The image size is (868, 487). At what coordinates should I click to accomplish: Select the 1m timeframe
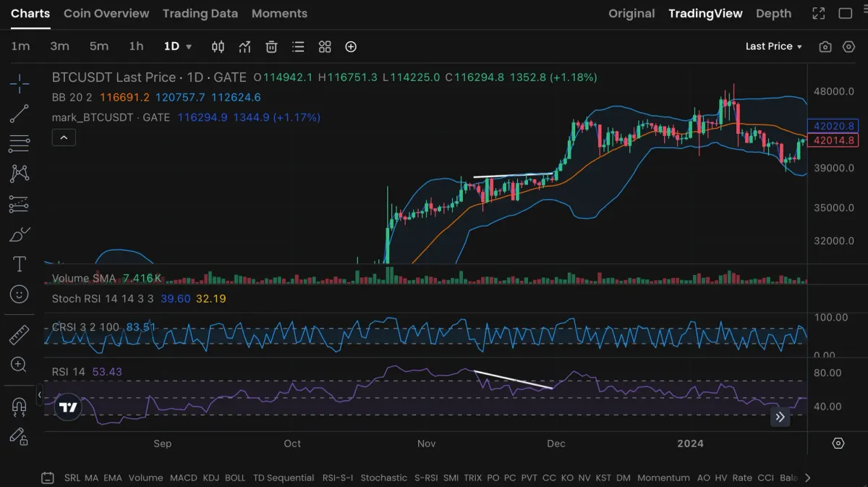point(20,46)
